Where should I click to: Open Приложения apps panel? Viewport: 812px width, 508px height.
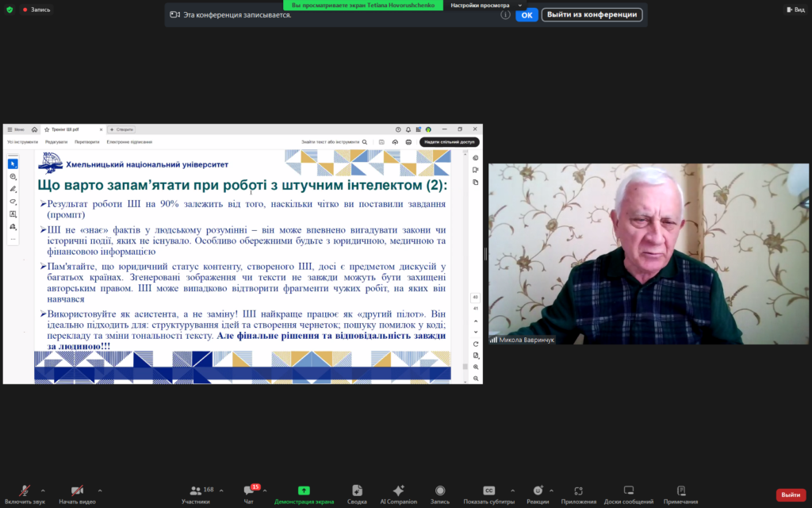578,494
